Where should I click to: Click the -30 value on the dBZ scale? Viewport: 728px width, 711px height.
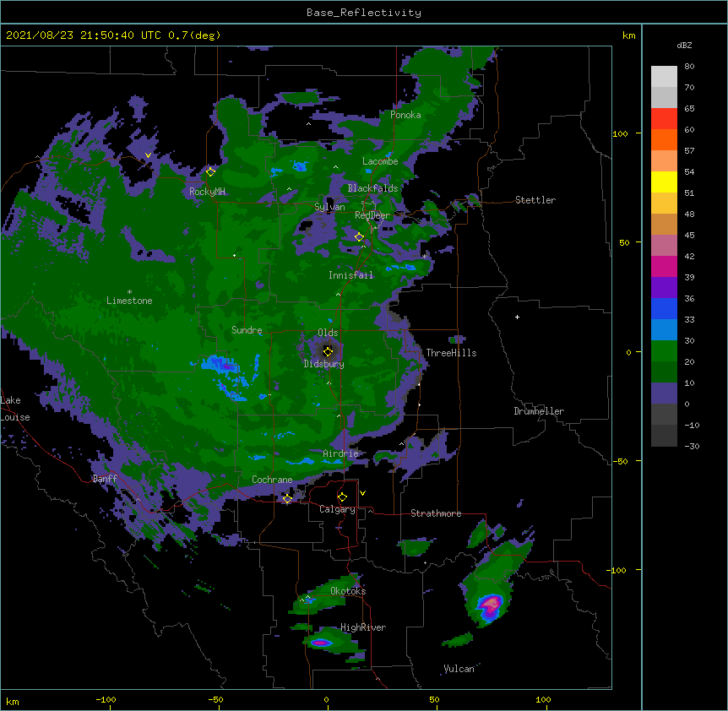tap(692, 447)
